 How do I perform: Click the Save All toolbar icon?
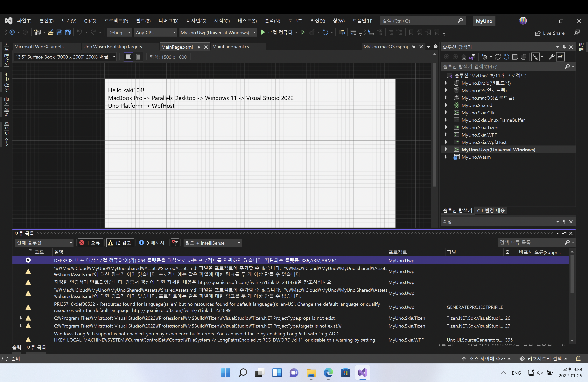click(68, 32)
